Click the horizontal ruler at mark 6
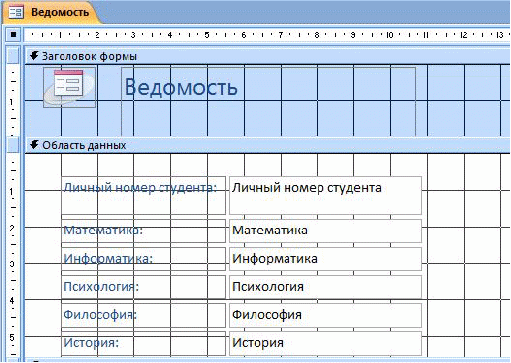The width and height of the screenshot is (511, 363). tap(244, 34)
